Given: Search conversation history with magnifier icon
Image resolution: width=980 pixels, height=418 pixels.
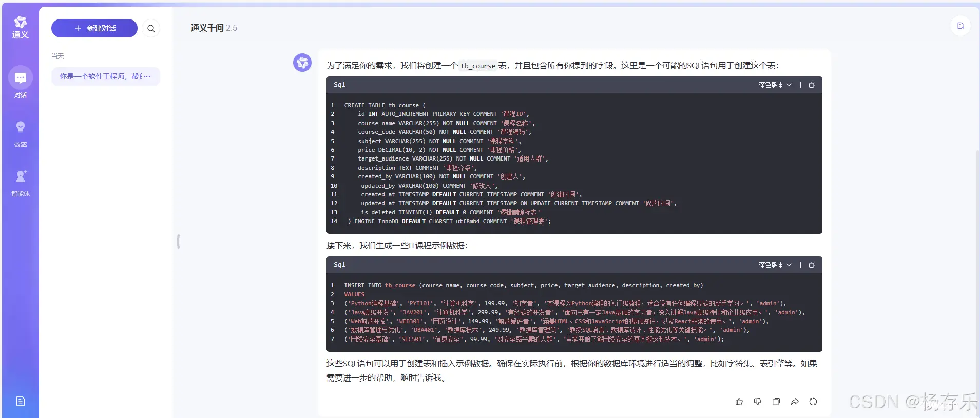Looking at the screenshot, I should pyautogui.click(x=151, y=28).
